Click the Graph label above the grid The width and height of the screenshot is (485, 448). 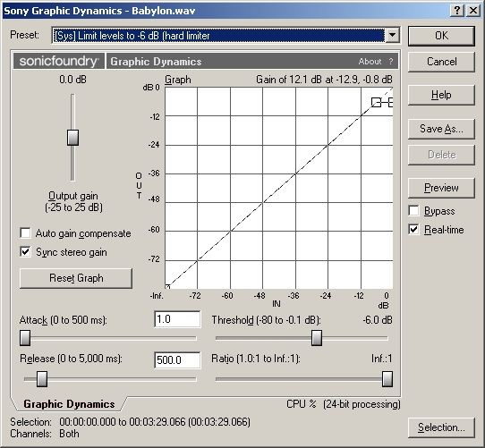(x=178, y=80)
